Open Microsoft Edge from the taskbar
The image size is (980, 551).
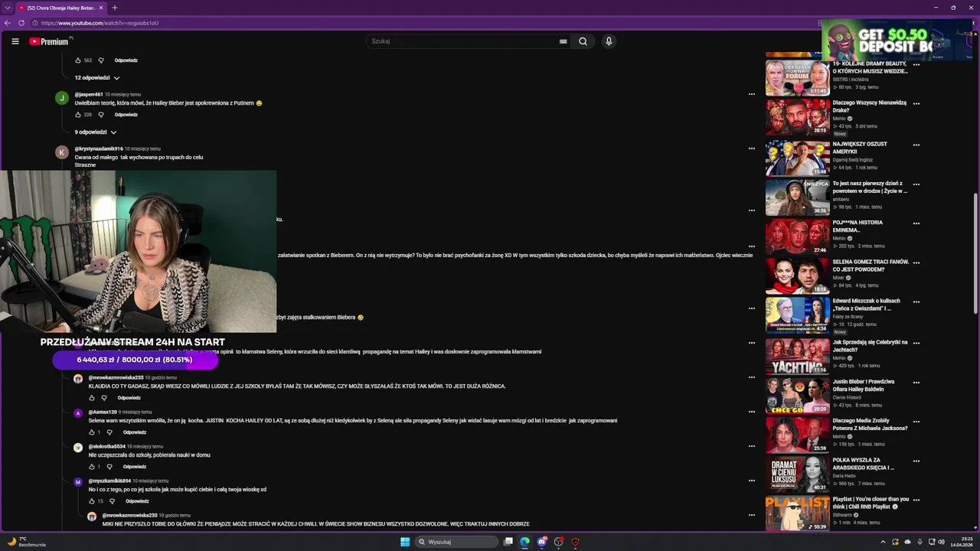524,542
